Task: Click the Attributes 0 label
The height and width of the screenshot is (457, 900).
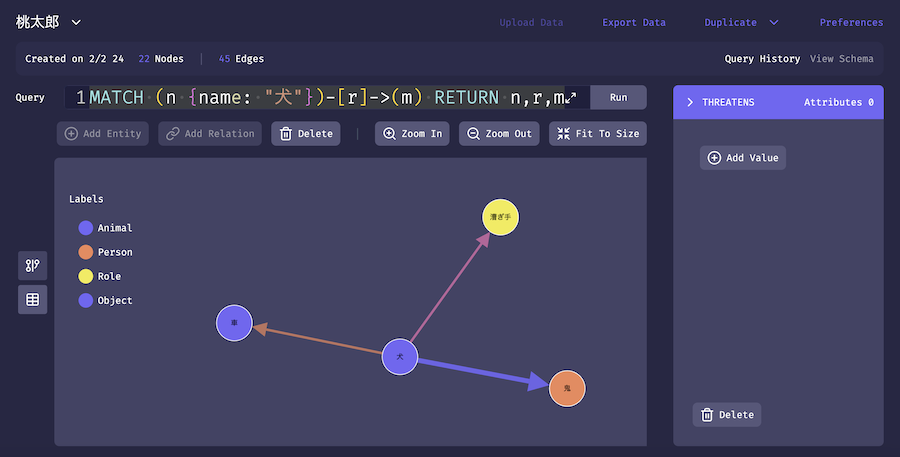Action: pos(839,102)
